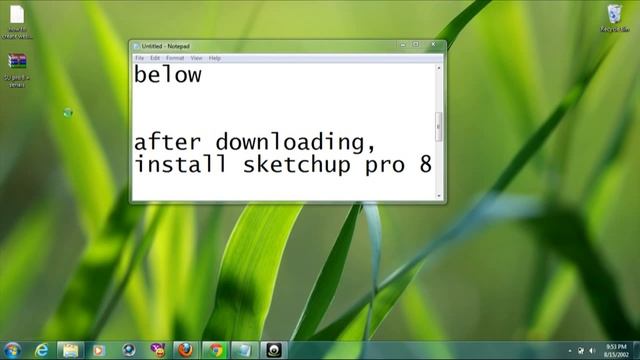This screenshot has width=640, height=360.
Task: Open the Windows Start menu orb
Action: (x=12, y=350)
